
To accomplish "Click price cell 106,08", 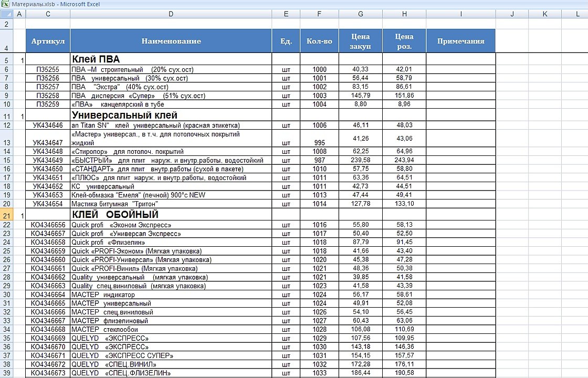I will tap(360, 329).
